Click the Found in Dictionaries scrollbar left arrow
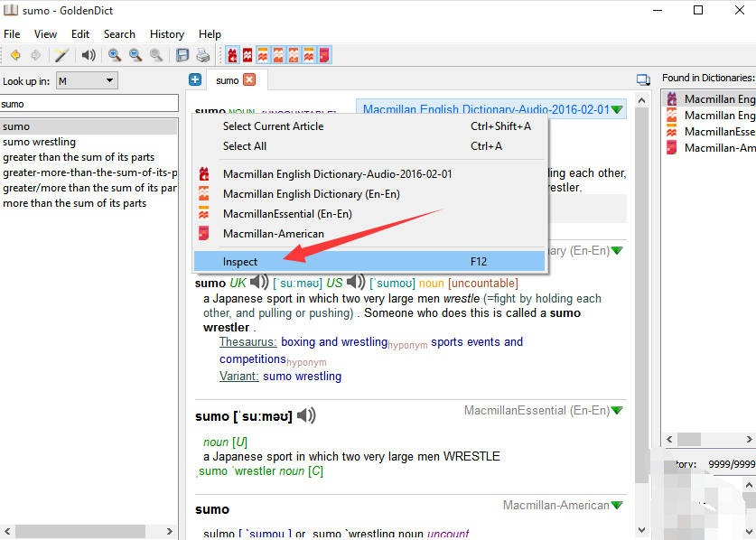This screenshot has height=540, width=756. (x=669, y=439)
